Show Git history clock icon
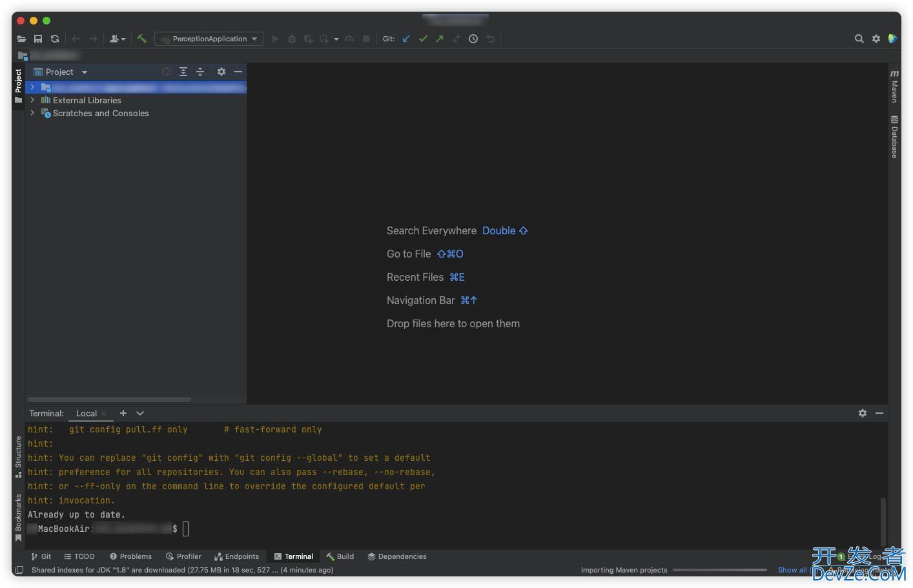913x588 pixels. (x=473, y=39)
